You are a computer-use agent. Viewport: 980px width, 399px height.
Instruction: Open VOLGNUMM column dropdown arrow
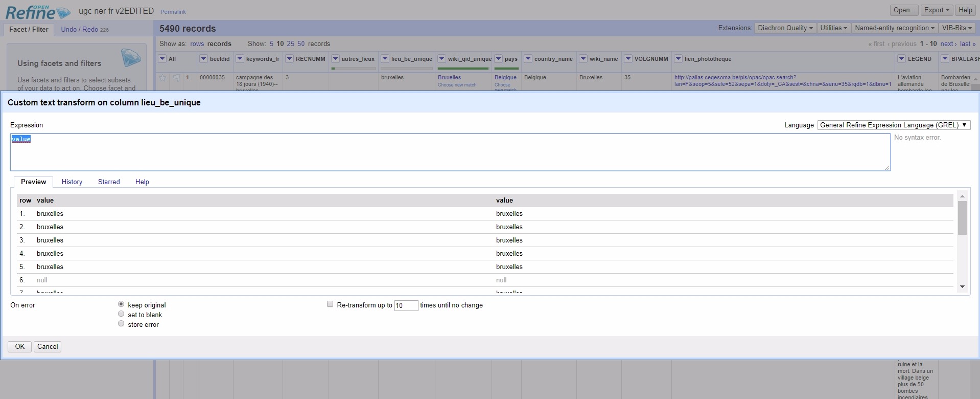pos(628,59)
